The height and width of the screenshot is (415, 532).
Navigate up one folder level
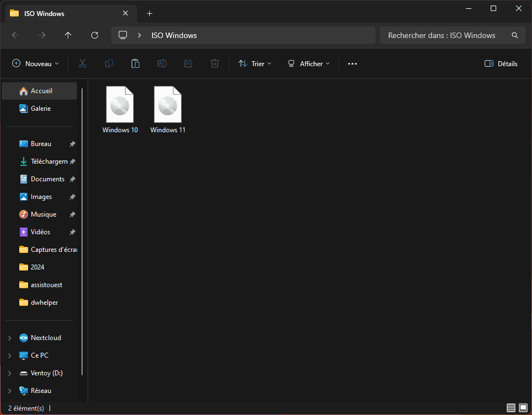(68, 35)
